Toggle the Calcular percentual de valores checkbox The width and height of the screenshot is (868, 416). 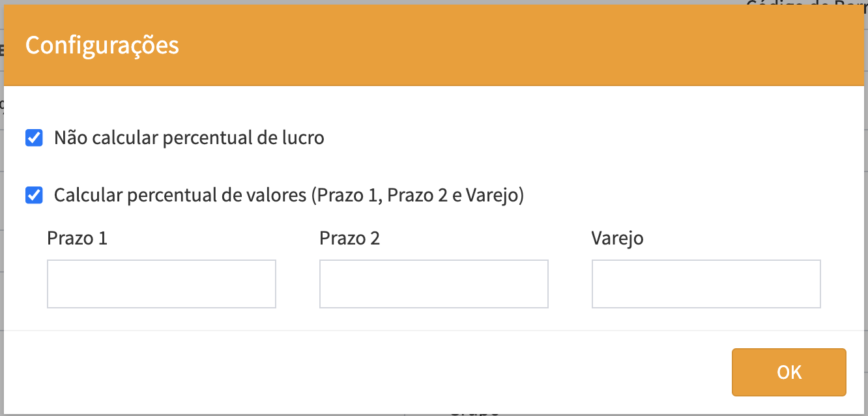coord(34,195)
